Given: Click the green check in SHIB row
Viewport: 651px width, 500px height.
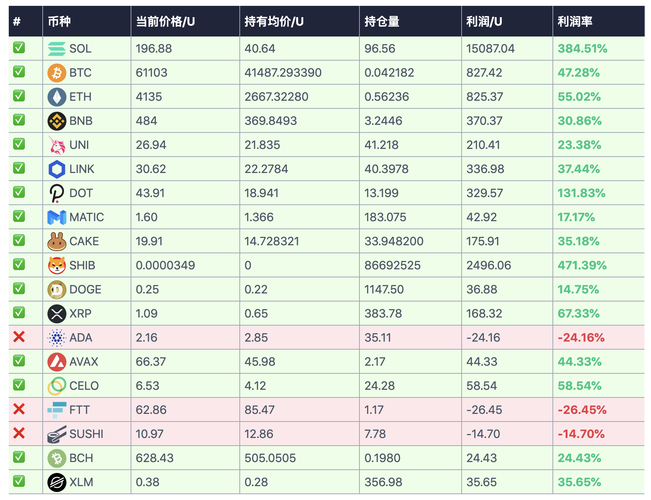Looking at the screenshot, I should pos(19,264).
